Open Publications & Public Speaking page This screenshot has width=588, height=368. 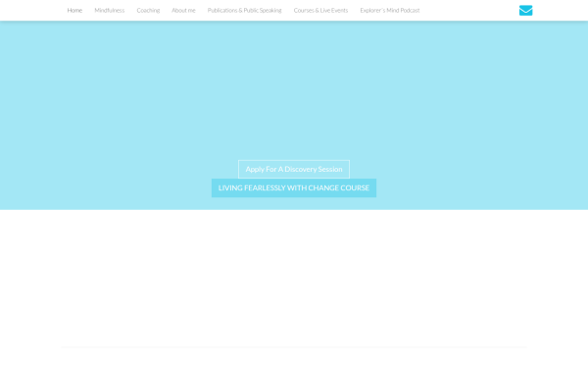pyautogui.click(x=244, y=11)
